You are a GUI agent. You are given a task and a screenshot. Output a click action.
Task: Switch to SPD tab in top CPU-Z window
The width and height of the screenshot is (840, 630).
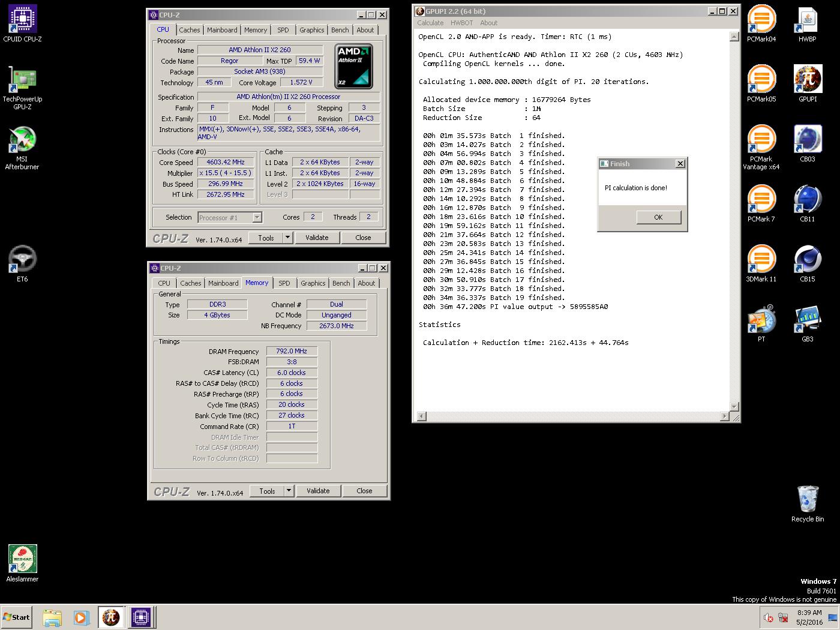tap(283, 30)
